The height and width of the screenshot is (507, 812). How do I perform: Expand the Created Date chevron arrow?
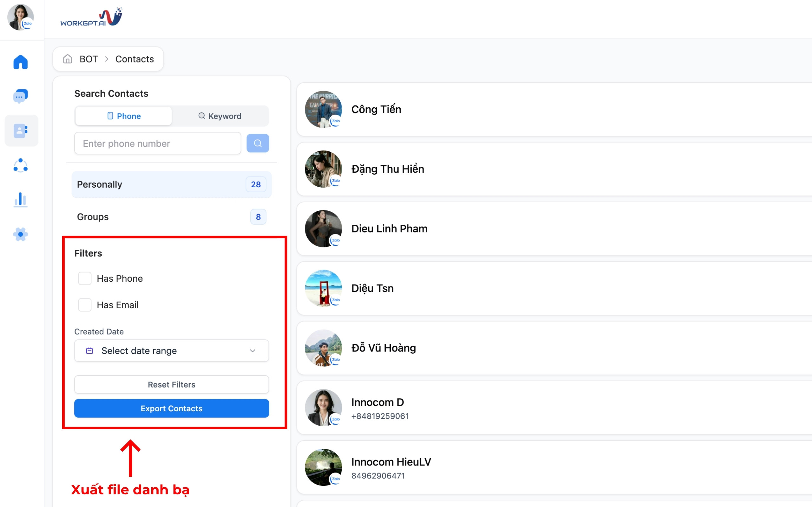pyautogui.click(x=253, y=351)
